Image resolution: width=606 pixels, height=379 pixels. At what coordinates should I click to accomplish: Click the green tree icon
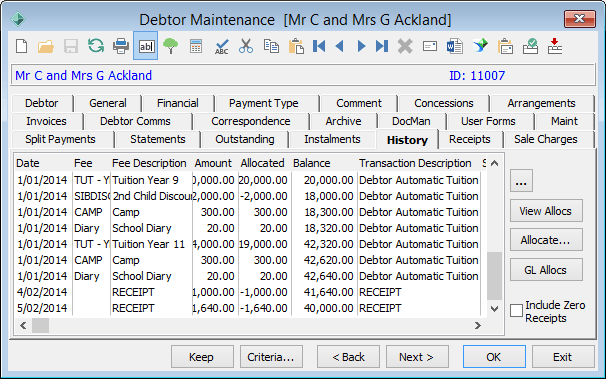[x=170, y=46]
